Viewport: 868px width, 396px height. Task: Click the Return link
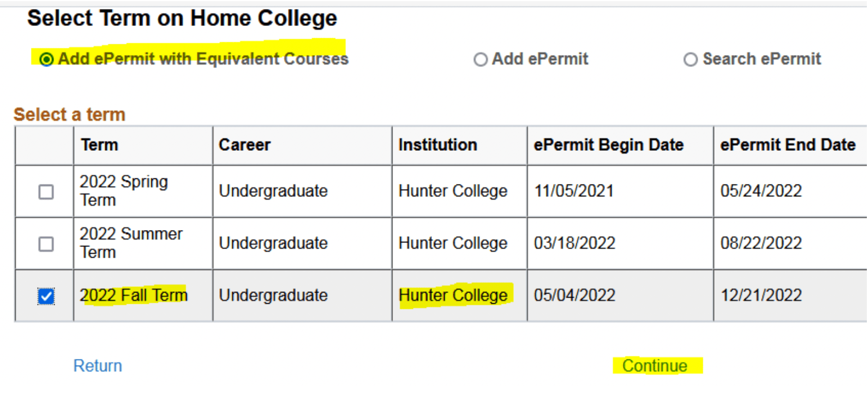coord(97,365)
